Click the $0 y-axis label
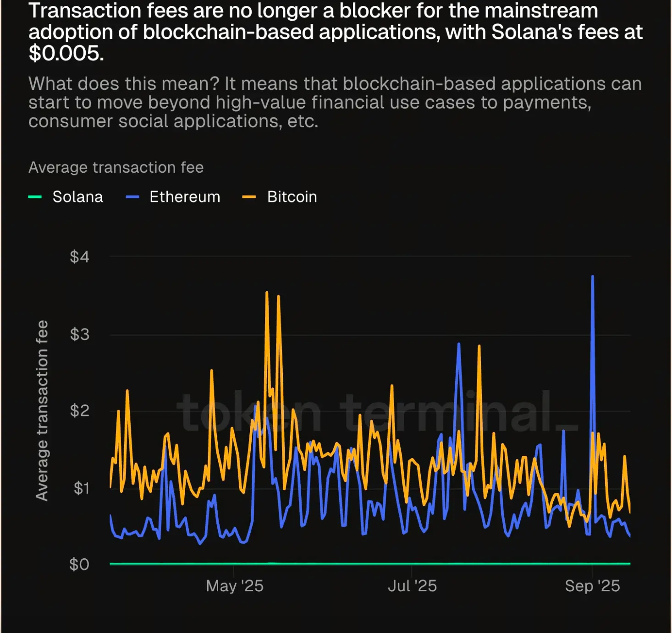672x633 pixels. 79,564
